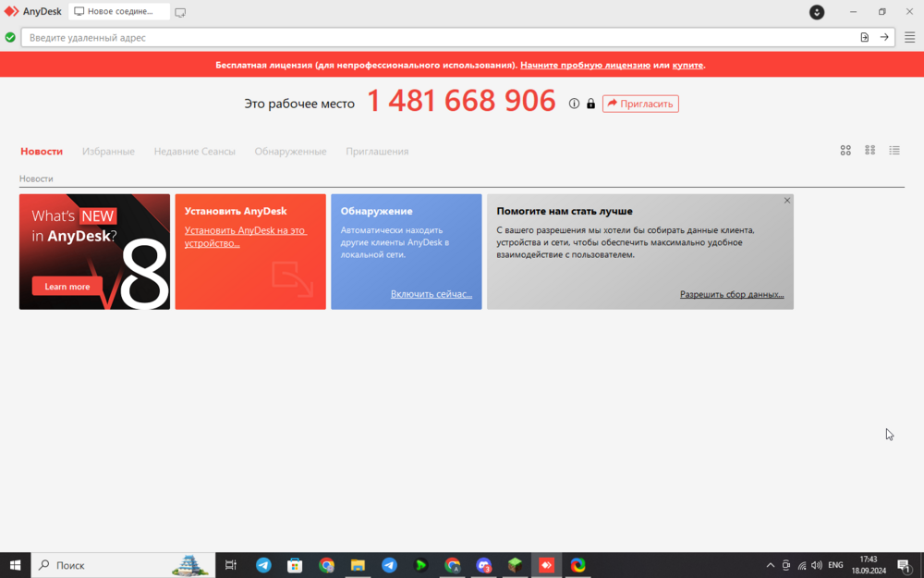Screen dimensions: 924x578
Task: Open the colorful swirl browser icon in taskbar
Action: 578,565
